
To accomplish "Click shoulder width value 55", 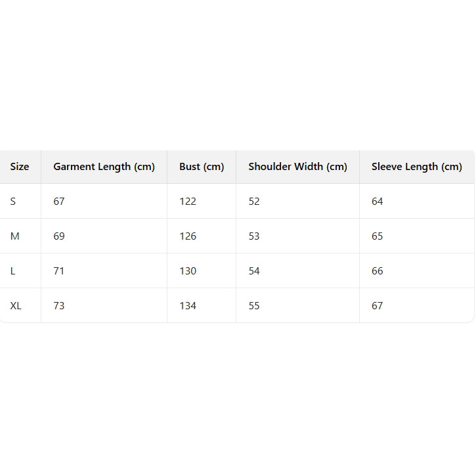I will [x=254, y=306].
